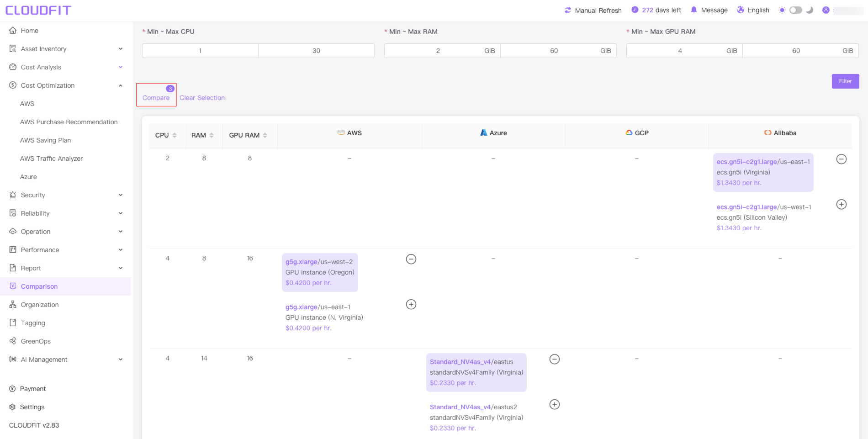Click the Security siren icon
Screen dimensions: 868x439
(13, 195)
